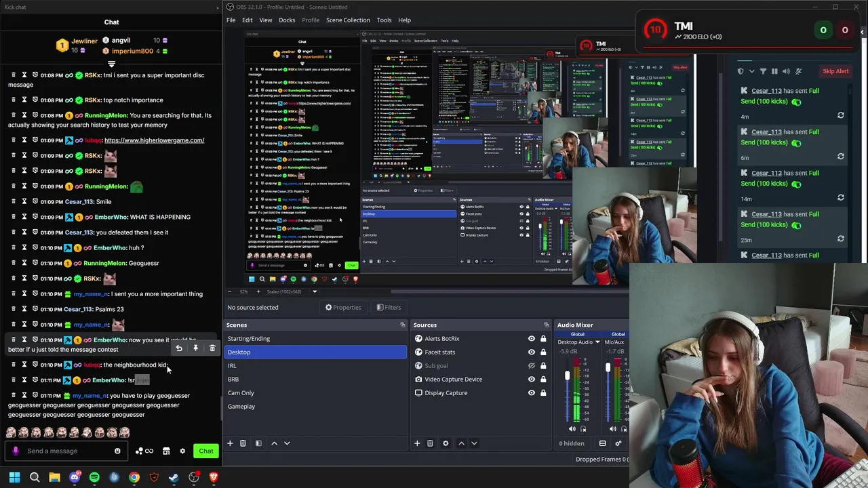Open source Properties button
The image size is (868, 488).
click(343, 308)
